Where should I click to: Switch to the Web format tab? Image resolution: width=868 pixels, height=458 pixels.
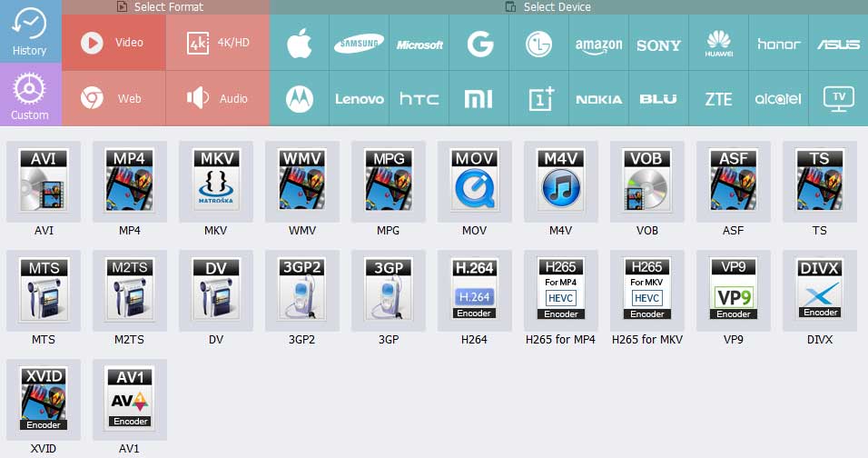113,98
